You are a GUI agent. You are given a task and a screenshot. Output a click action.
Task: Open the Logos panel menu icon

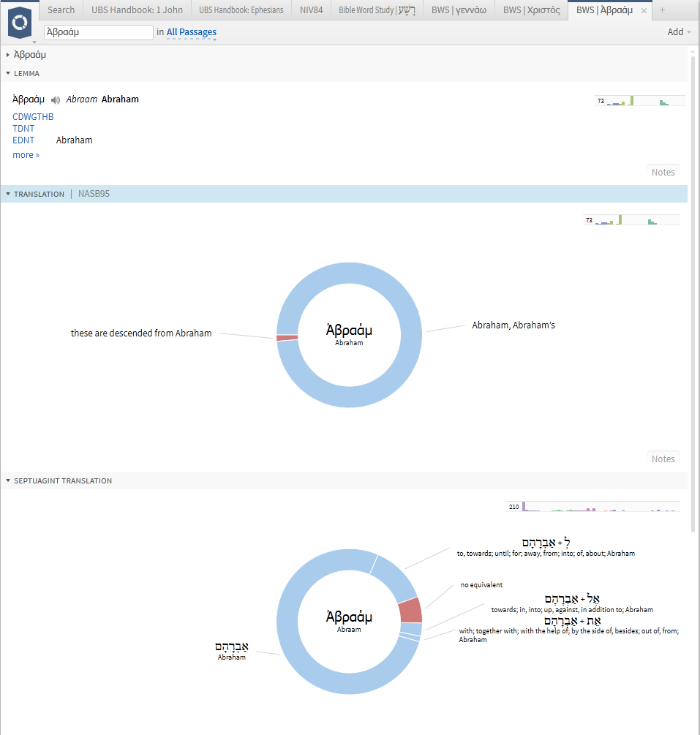[x=20, y=23]
